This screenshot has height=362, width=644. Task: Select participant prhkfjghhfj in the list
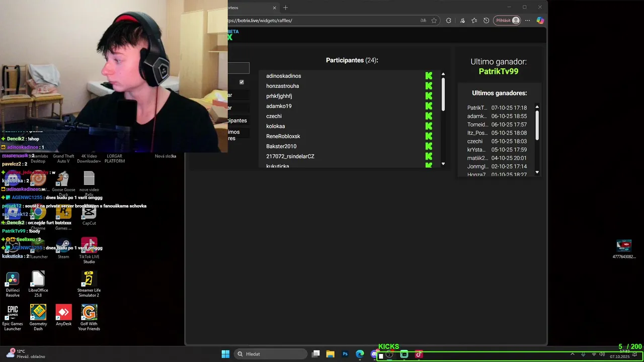tap(279, 96)
